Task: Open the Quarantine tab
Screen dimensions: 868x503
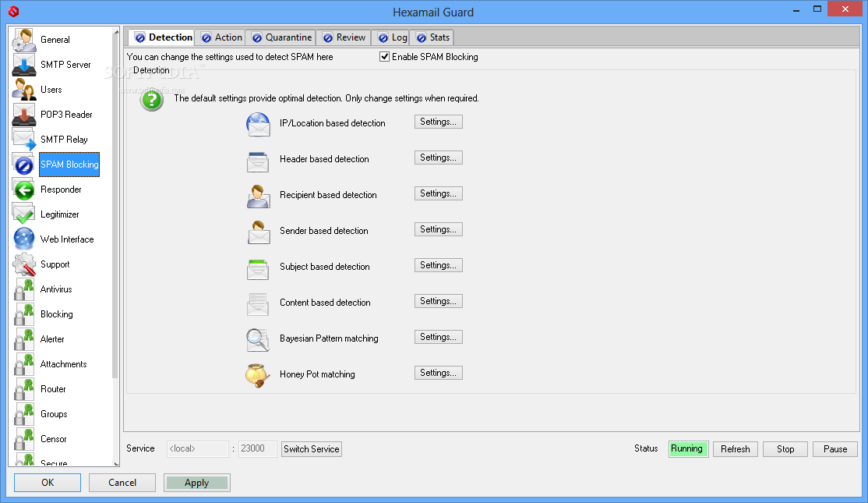Action: coord(281,37)
